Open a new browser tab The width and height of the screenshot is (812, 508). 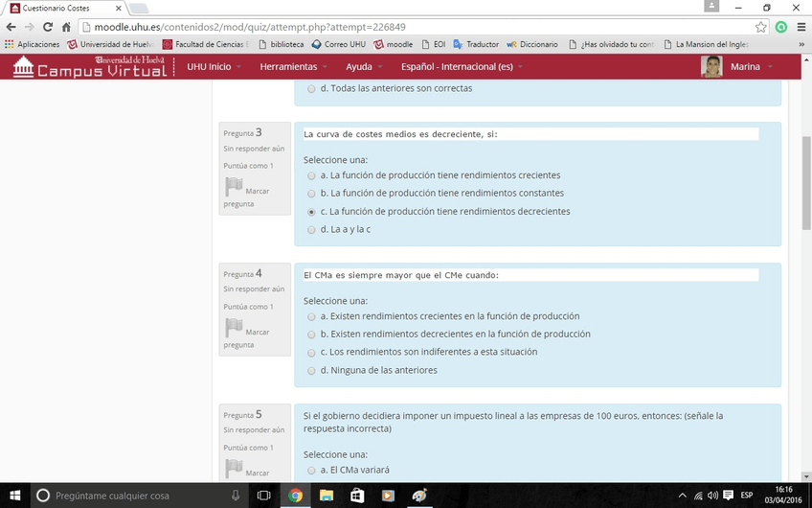139,9
